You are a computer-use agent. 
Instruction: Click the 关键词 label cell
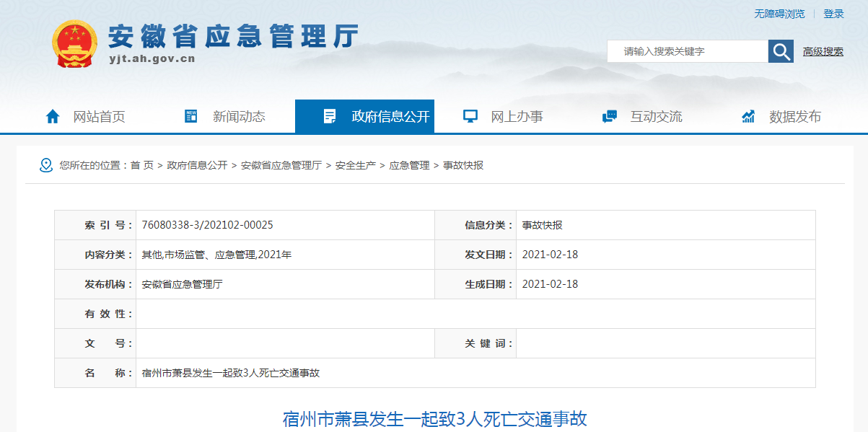coord(475,343)
